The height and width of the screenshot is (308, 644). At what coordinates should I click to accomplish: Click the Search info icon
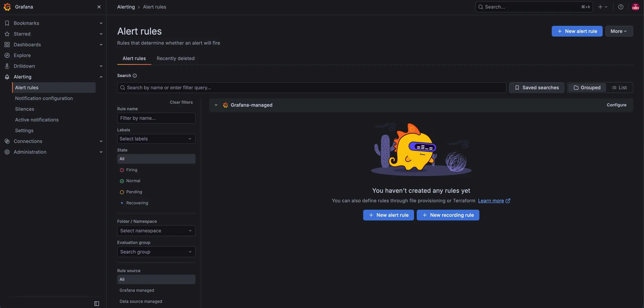[x=135, y=76]
